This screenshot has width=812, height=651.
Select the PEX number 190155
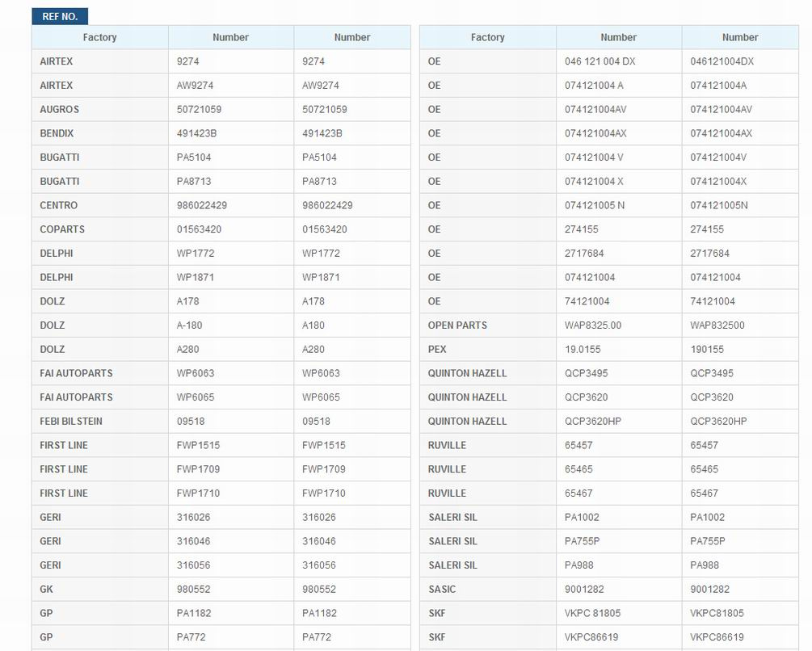click(x=707, y=349)
